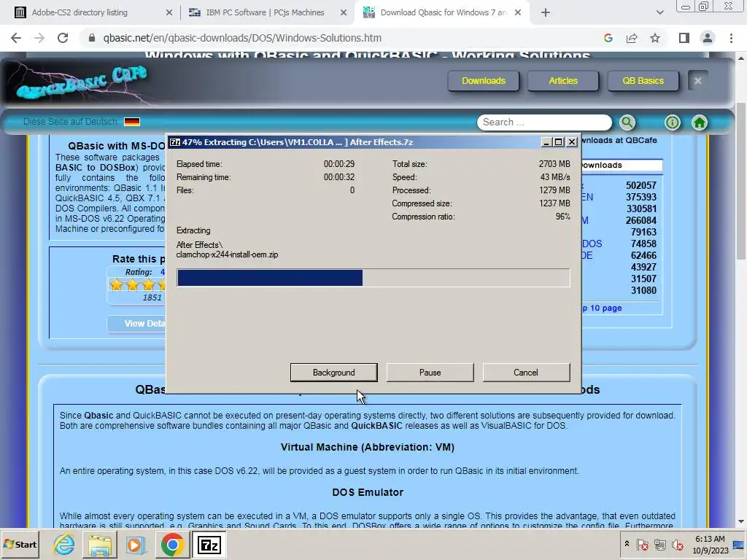Image resolution: width=747 pixels, height=560 pixels.
Task: Open the Top 10 page link
Action: click(602, 308)
